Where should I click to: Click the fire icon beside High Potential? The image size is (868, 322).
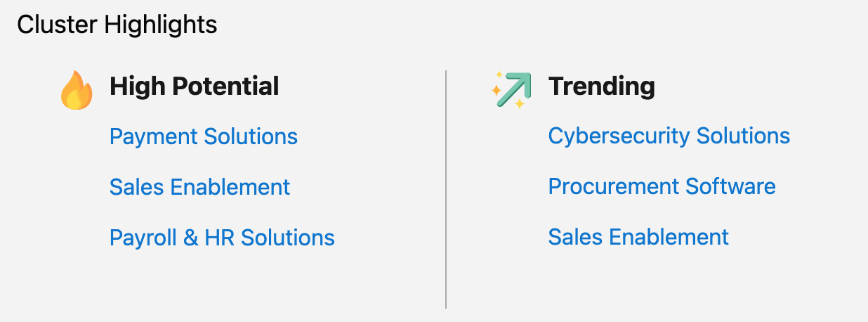(x=77, y=91)
